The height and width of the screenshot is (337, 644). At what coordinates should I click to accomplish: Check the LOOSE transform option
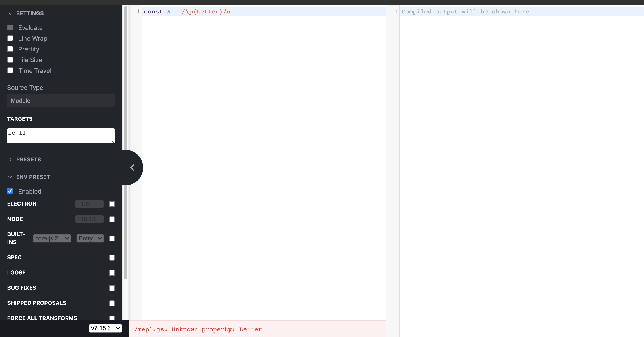coord(112,273)
